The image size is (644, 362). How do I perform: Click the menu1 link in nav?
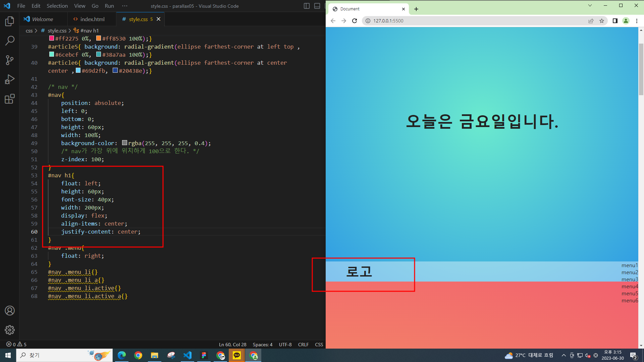click(x=629, y=265)
